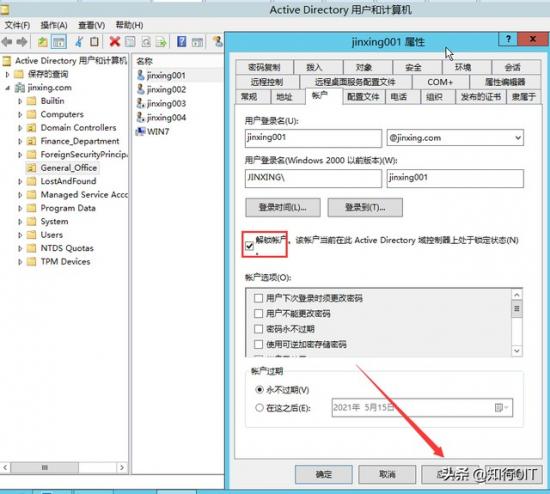Expand the Computers tree node
The image size is (550, 494).
[20, 114]
